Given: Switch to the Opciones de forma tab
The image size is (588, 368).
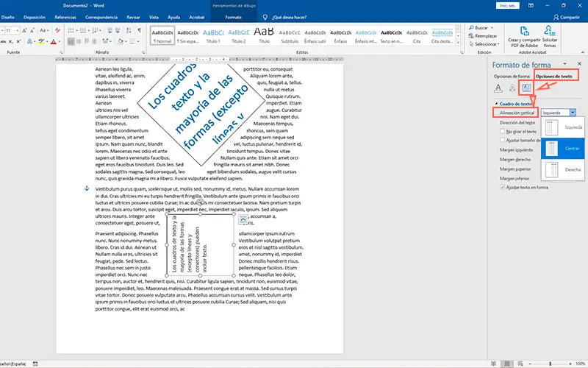Looking at the screenshot, I should click(x=512, y=77).
